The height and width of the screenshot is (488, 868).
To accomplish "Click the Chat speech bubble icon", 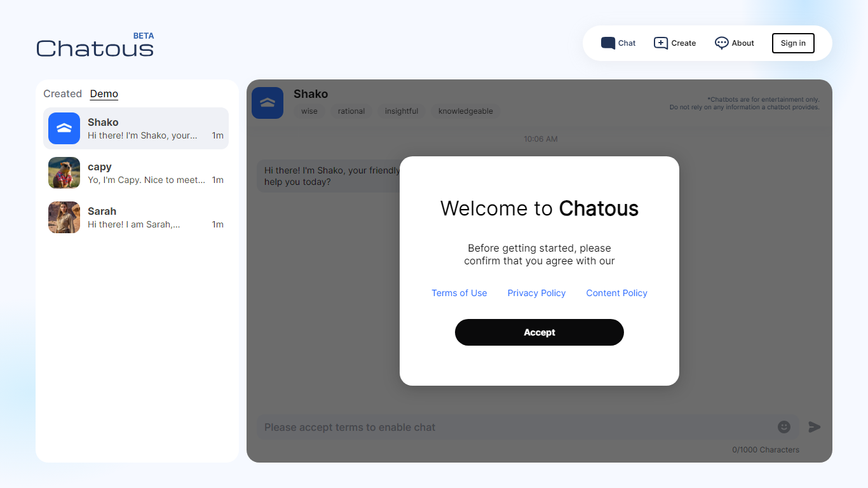I will (608, 43).
